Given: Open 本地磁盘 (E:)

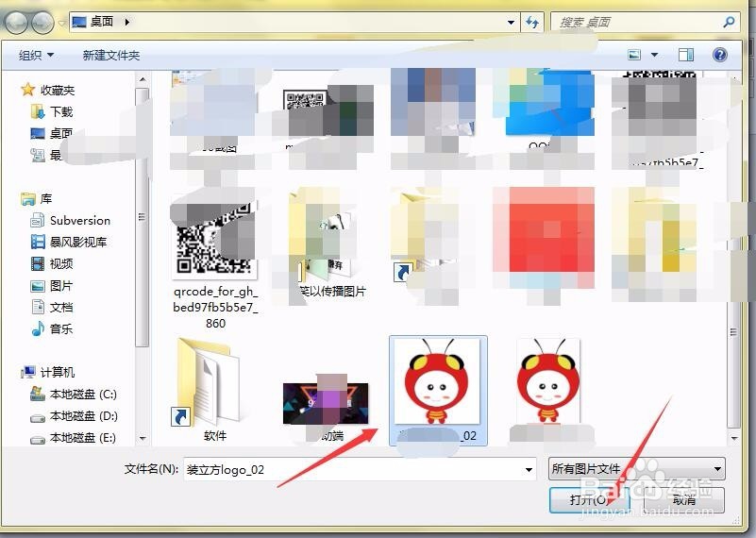Looking at the screenshot, I should point(83,437).
